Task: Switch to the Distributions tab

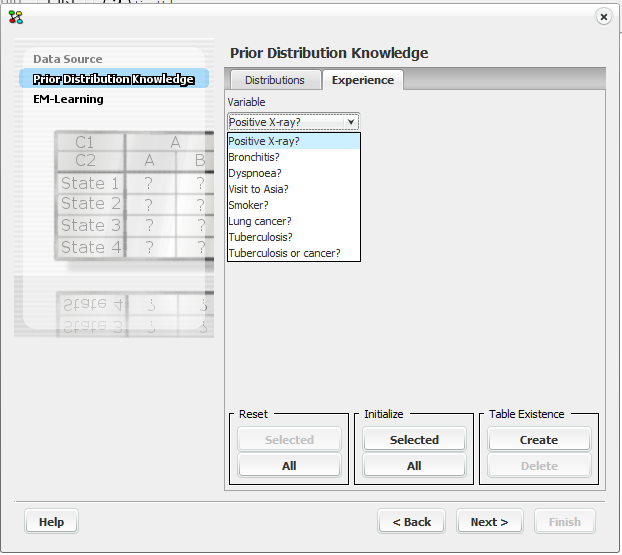Action: [275, 80]
